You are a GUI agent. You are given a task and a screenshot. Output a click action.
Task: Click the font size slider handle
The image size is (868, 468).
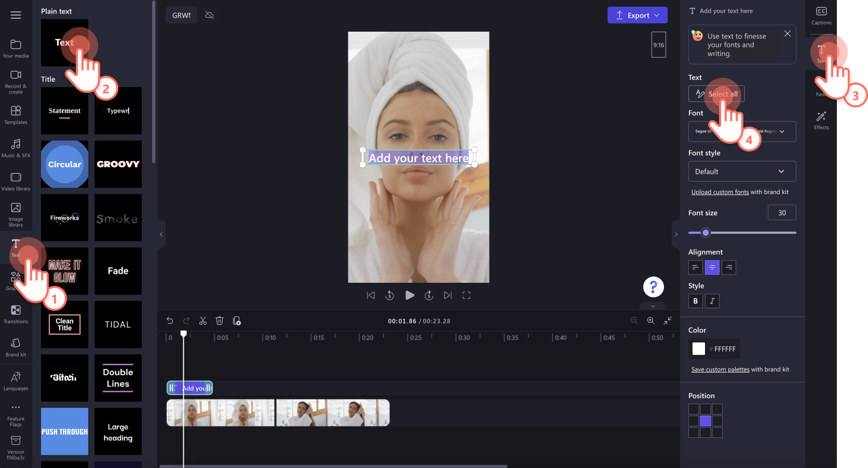tap(706, 232)
